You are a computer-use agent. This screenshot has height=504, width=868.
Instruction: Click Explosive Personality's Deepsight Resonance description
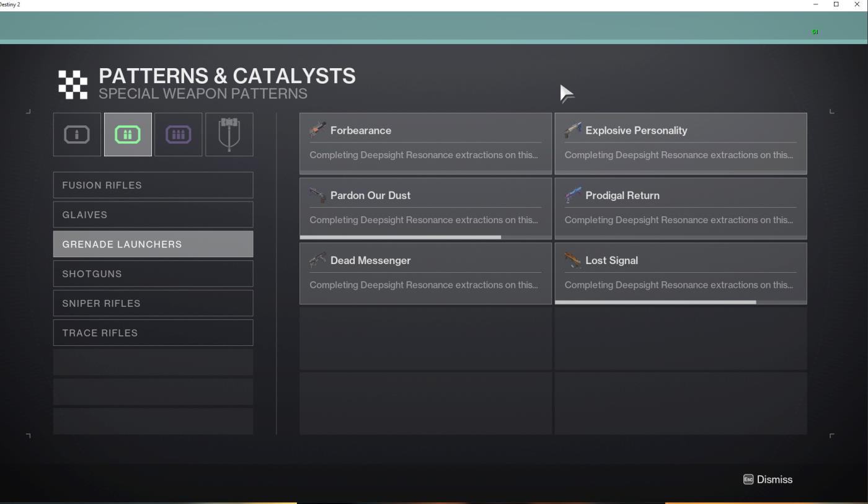point(679,155)
